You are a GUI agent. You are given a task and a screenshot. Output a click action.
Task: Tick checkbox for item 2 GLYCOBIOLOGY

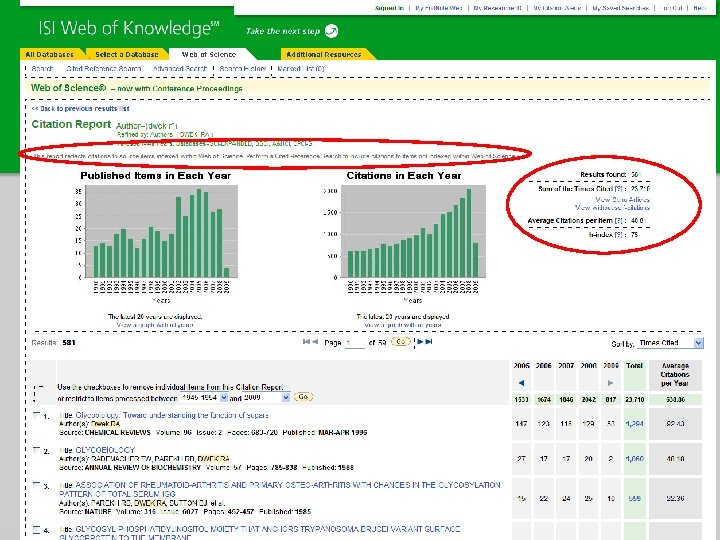click(x=36, y=450)
